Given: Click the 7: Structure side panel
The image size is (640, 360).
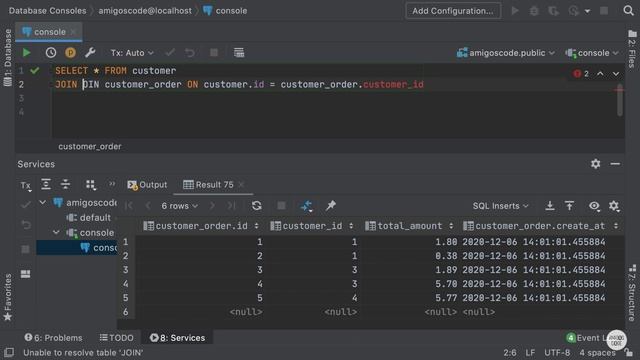Looking at the screenshot, I should coord(632,293).
